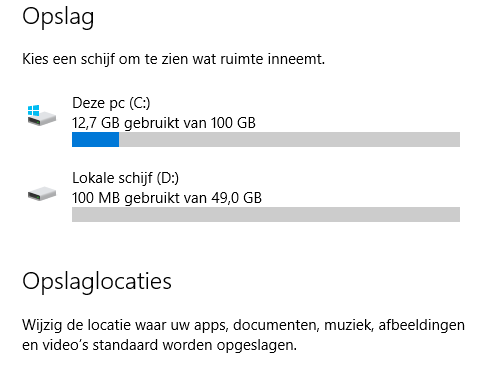Click the '49,0 GB' capacity value of D:
The height and width of the screenshot is (370, 481).
point(237,198)
